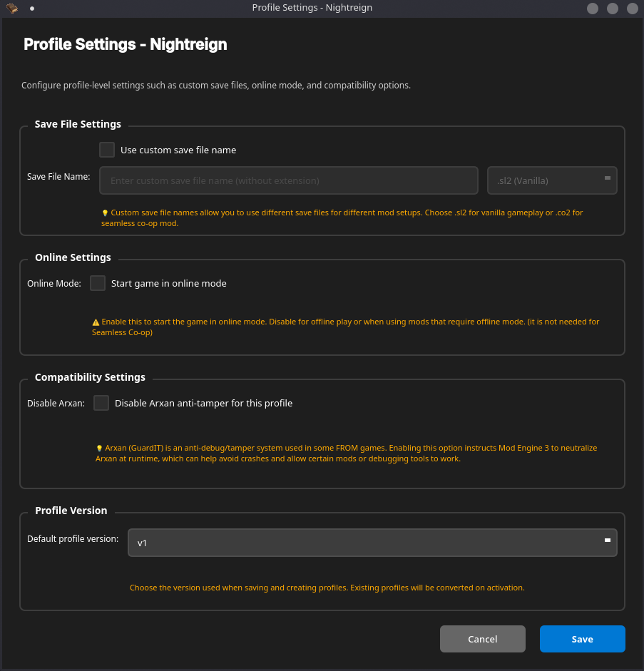Check Disable Arxan anti-tamper for this profile
The width and height of the screenshot is (644, 671).
[x=101, y=403]
